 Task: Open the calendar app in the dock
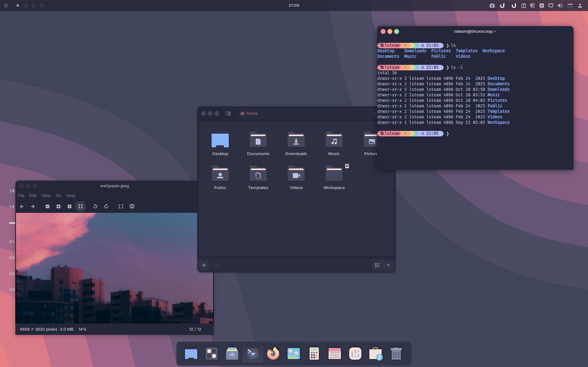[x=334, y=354]
